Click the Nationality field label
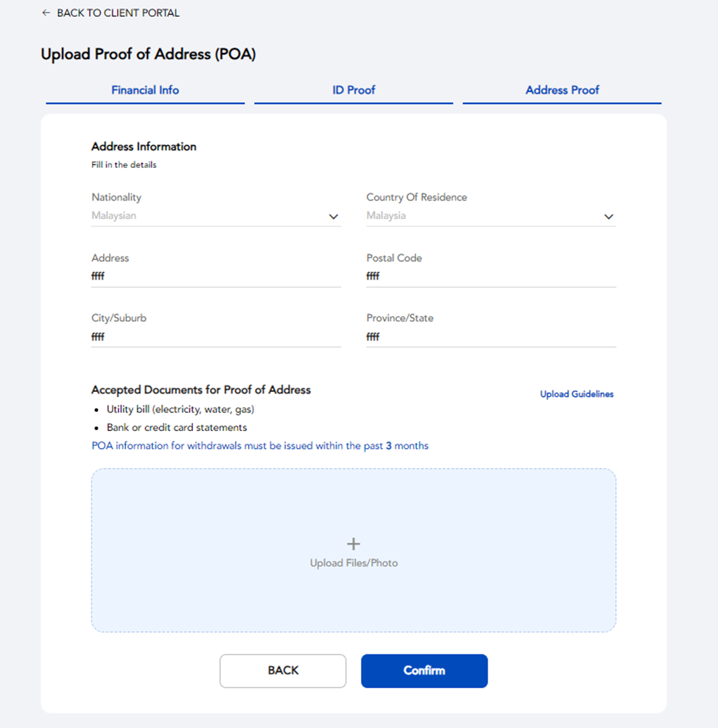Viewport: 718px width, 728px height. click(116, 197)
